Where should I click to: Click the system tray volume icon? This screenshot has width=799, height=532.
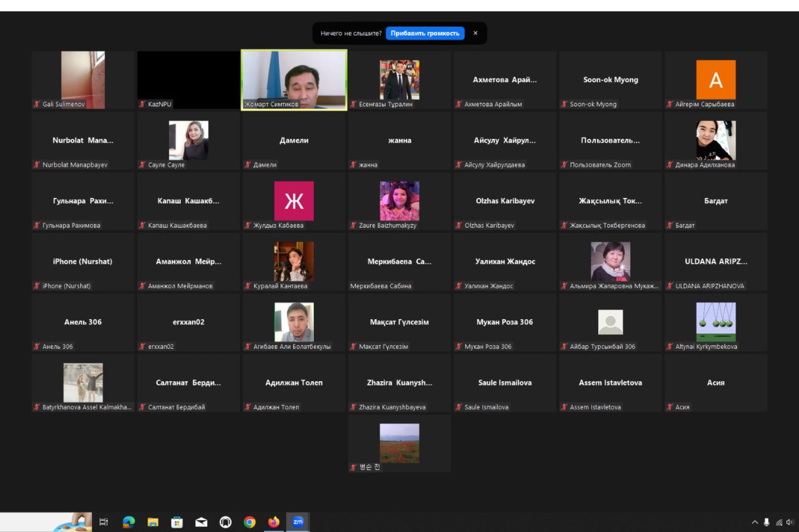pyautogui.click(x=790, y=522)
